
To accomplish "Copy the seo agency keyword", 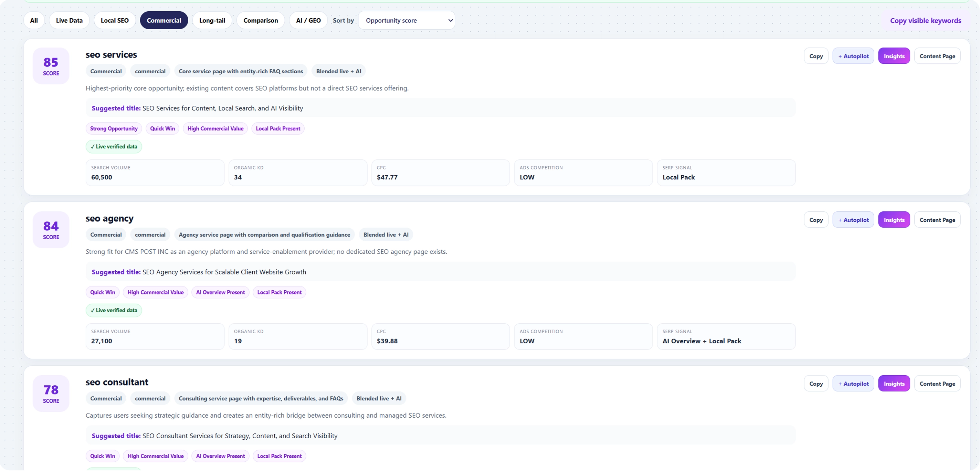I will pos(816,220).
